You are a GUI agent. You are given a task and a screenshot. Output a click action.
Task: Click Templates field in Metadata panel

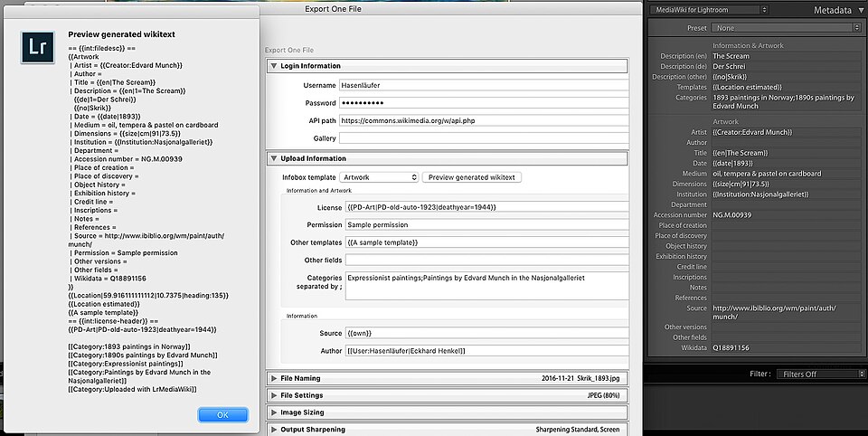point(787,88)
